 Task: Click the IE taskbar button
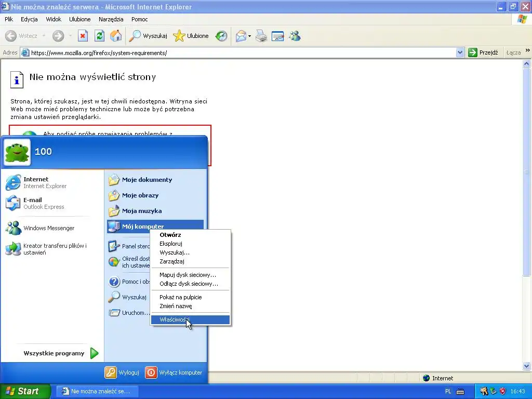click(97, 391)
